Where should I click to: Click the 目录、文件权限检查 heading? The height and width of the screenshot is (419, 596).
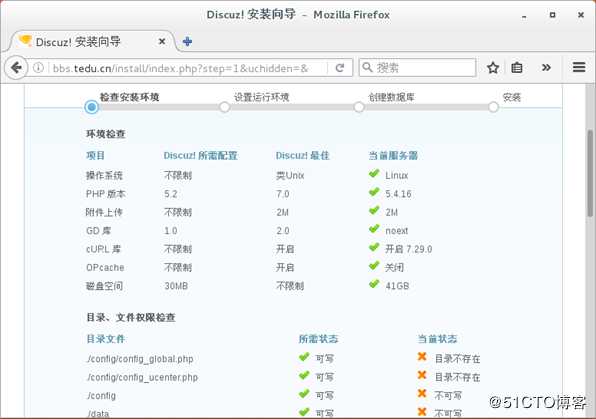(x=131, y=317)
